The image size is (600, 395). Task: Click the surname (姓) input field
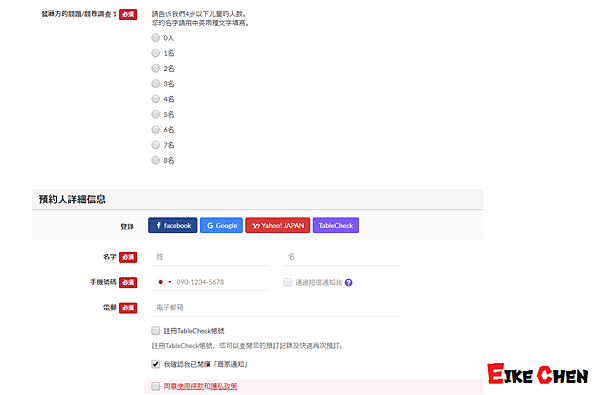[210, 257]
